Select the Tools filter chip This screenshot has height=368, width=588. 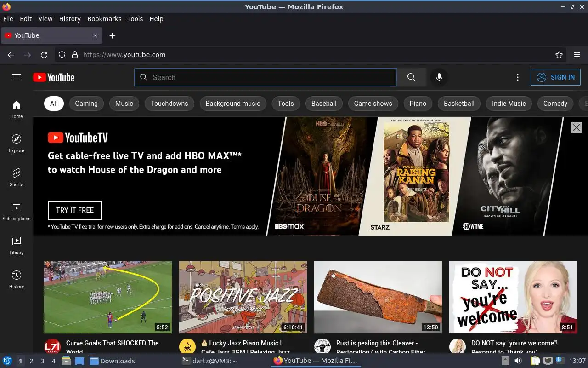(286, 103)
